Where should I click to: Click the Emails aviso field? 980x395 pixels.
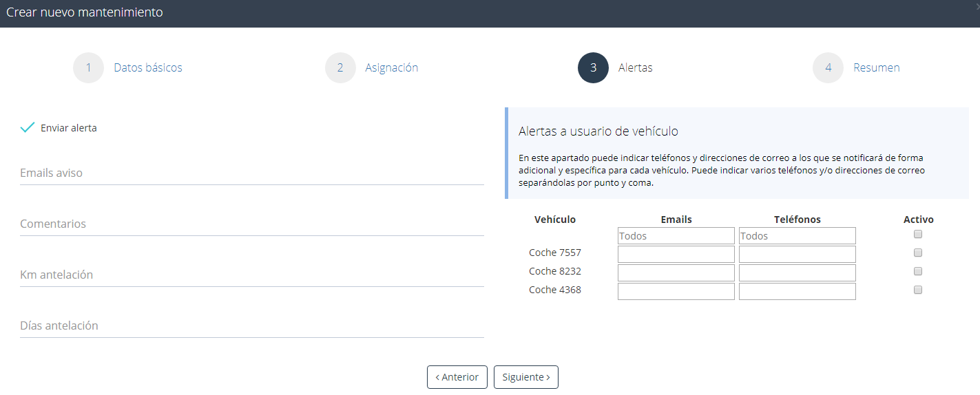point(251,173)
